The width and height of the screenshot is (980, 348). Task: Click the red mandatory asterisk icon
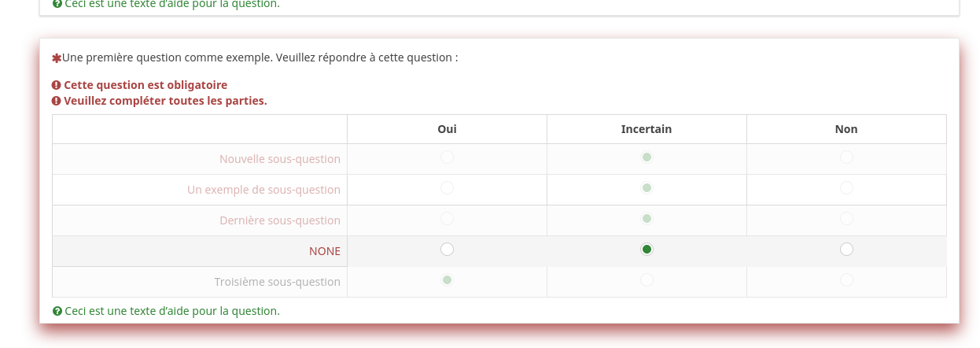57,58
